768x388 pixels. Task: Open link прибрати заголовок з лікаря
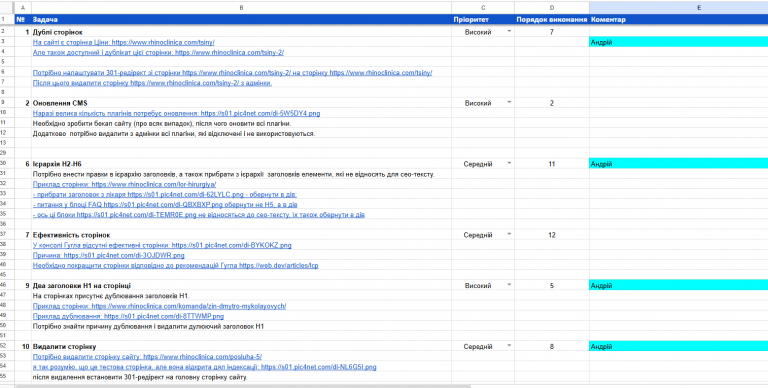click(165, 194)
